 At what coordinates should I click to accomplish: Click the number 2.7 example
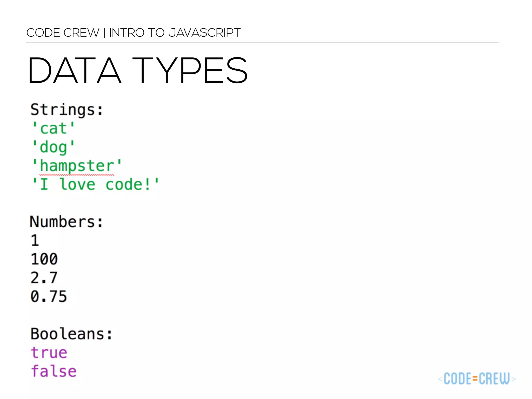click(x=44, y=278)
